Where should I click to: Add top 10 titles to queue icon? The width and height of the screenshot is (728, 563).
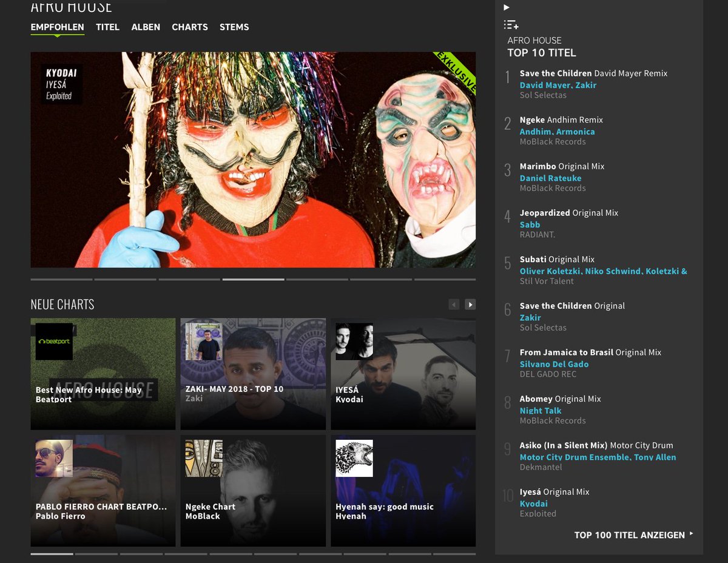coord(511,25)
